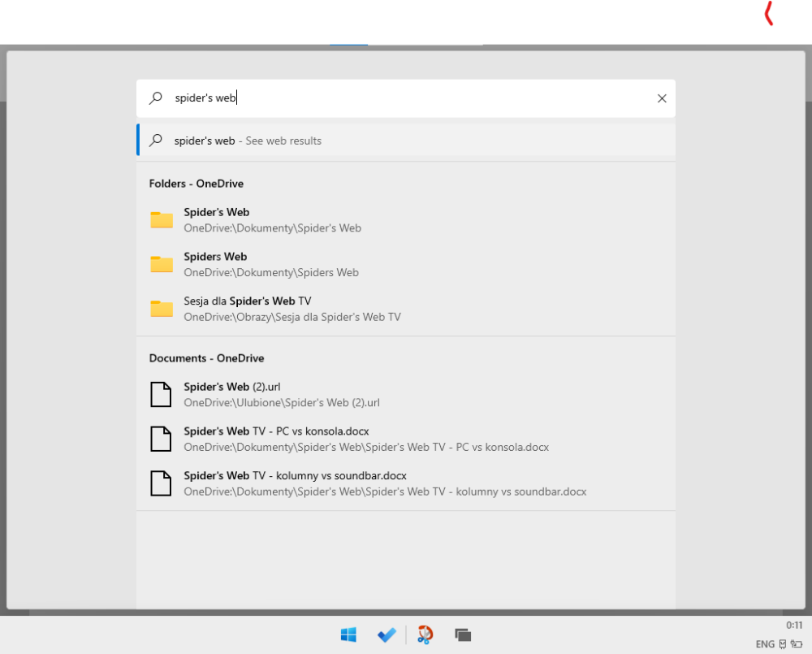The height and width of the screenshot is (654, 812).
Task: Click path "OneDrive:\Dokumenty\Spiders Web"
Action: 271,273
